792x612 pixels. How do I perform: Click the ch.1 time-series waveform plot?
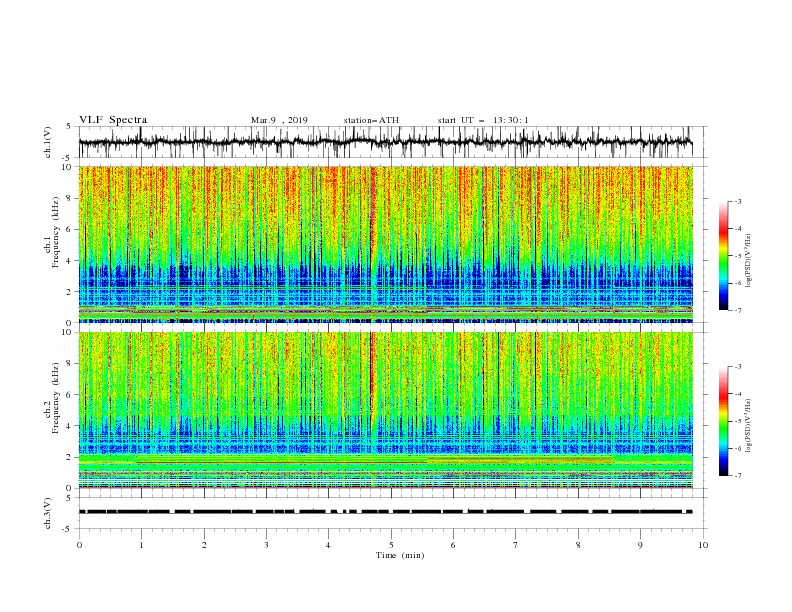[x=386, y=142]
